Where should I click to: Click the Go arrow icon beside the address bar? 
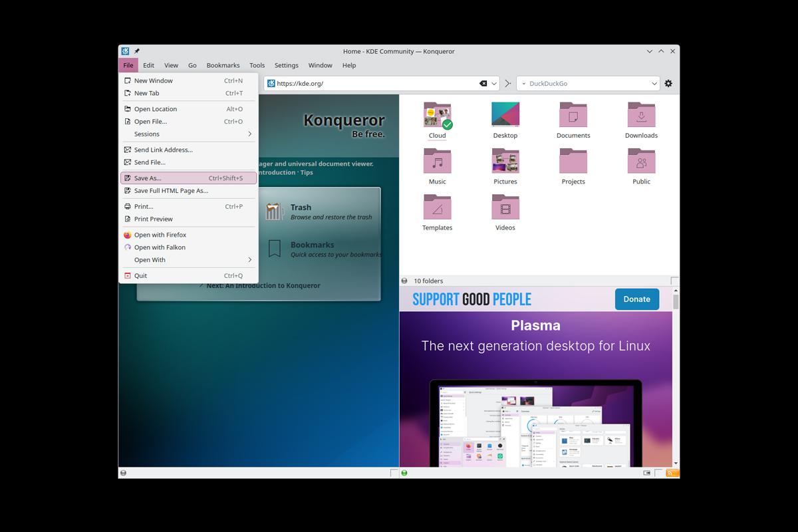(x=508, y=84)
